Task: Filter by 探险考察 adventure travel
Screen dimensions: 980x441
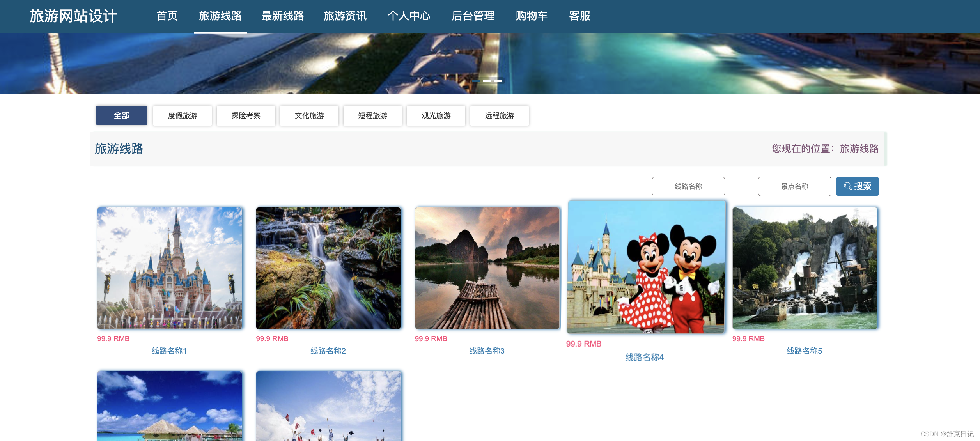Action: pyautogui.click(x=246, y=115)
